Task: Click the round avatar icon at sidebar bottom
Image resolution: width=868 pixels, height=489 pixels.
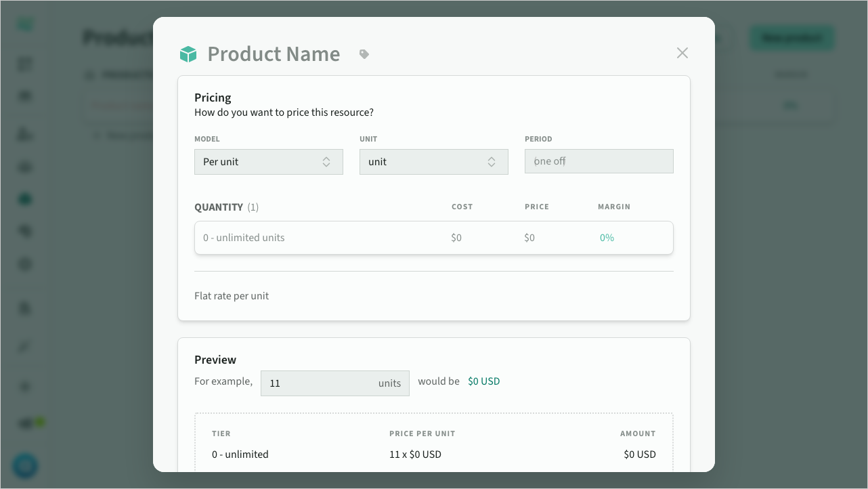Action: click(25, 466)
